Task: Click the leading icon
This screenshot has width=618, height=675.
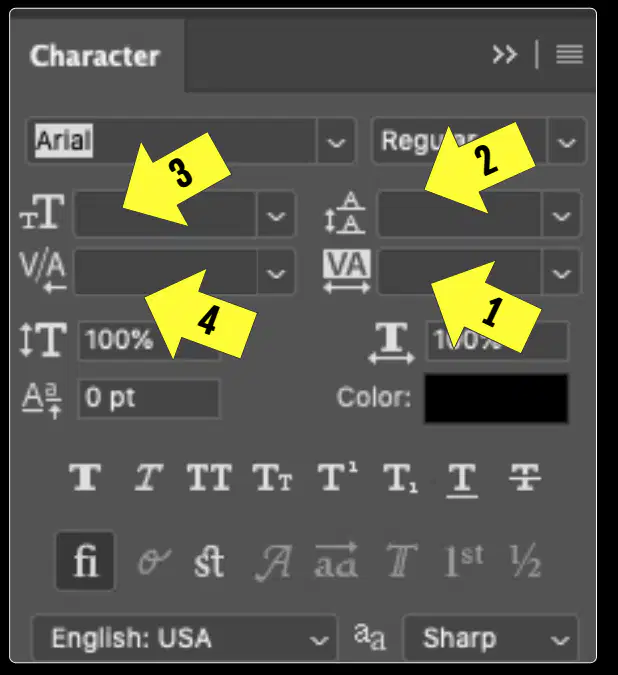Action: (x=346, y=213)
